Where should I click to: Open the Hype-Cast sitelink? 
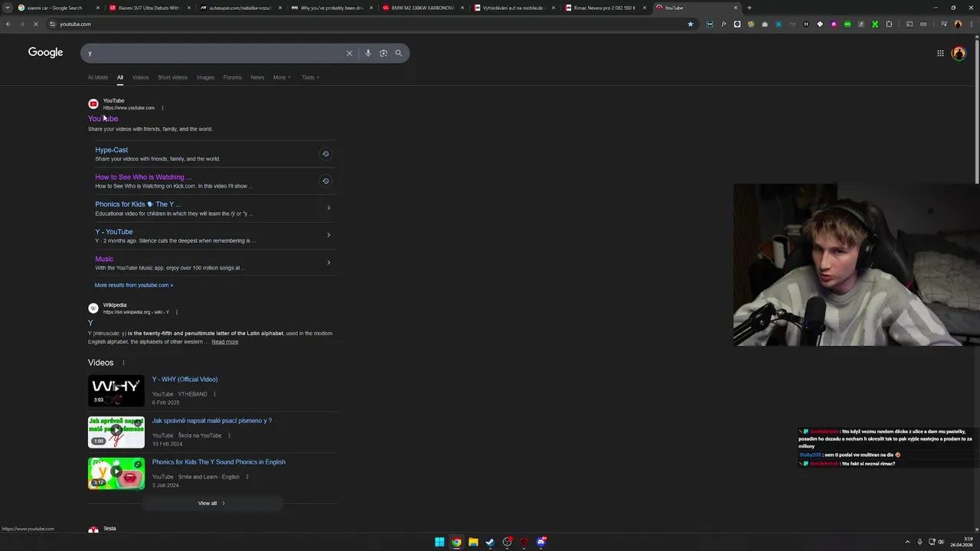(111, 150)
